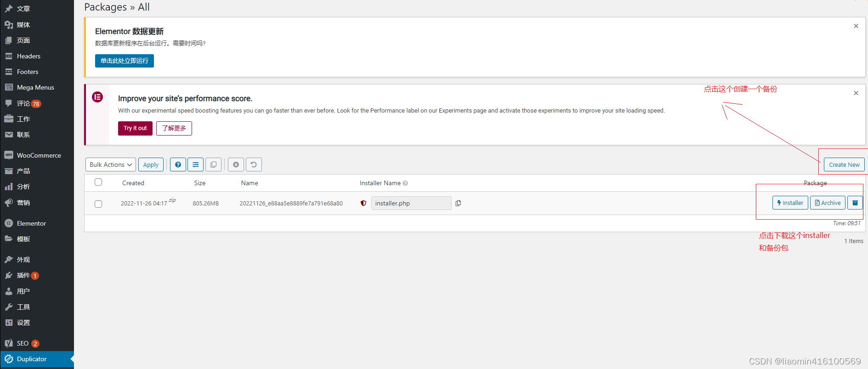Image resolution: width=868 pixels, height=369 pixels.
Task: Click the Name column header
Action: coord(250,183)
